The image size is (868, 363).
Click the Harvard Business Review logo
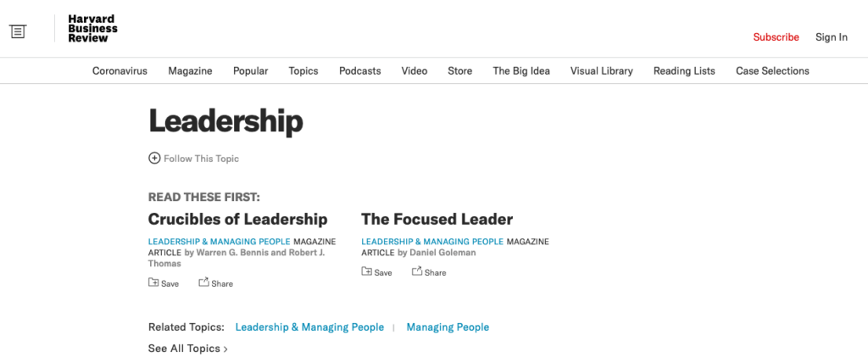click(92, 29)
